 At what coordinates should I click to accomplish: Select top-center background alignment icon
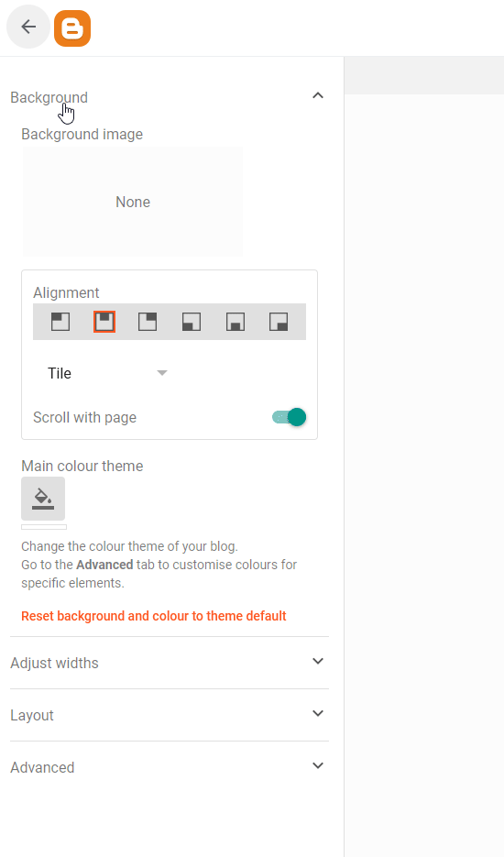click(x=104, y=322)
